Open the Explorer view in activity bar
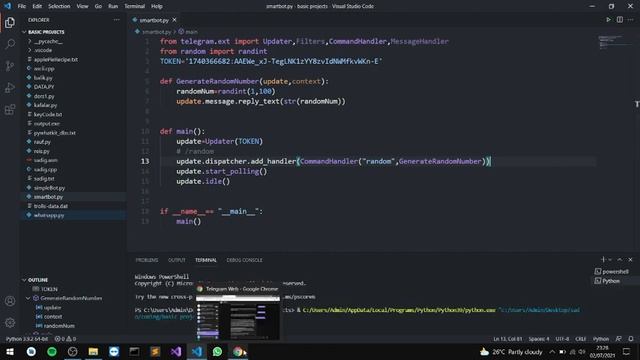This screenshot has width=640, height=360. (x=10, y=22)
